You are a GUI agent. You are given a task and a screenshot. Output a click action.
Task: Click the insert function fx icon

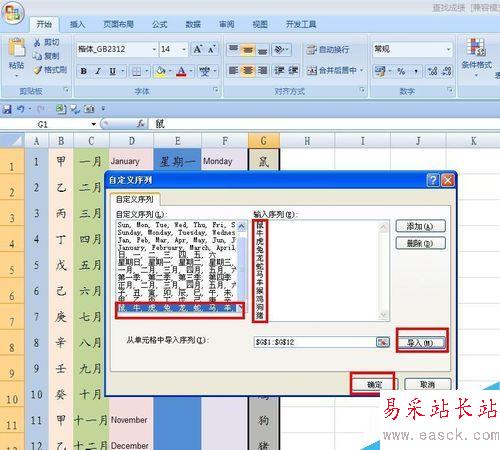point(140,124)
